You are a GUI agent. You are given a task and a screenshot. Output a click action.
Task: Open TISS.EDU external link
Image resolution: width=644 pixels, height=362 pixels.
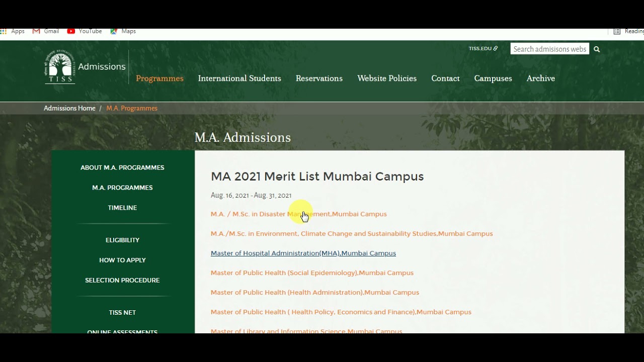click(483, 49)
